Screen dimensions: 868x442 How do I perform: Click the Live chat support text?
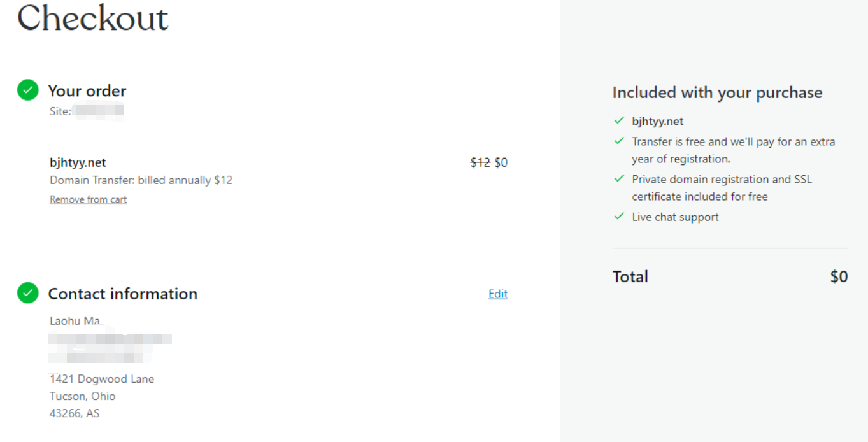(x=675, y=217)
